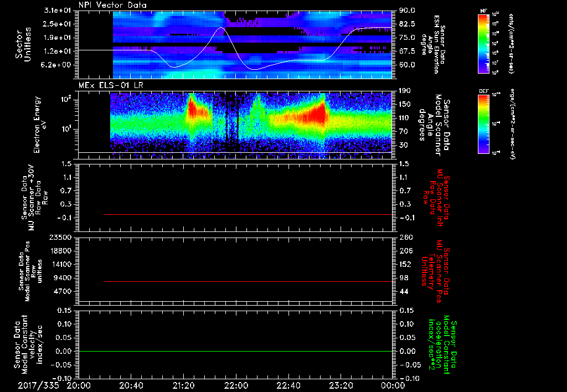The height and width of the screenshot is (392, 567).
Task: Click the '44' telemetry tick label
Action: pyautogui.click(x=403, y=291)
